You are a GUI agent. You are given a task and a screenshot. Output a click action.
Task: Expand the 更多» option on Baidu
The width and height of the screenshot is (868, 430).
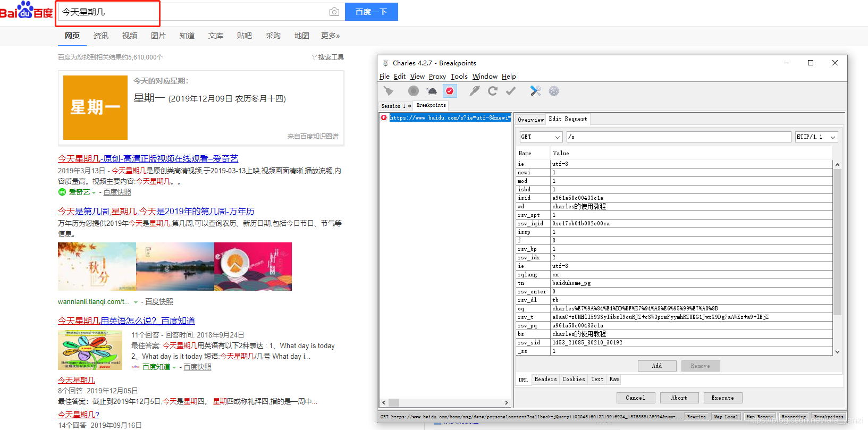[x=330, y=36]
